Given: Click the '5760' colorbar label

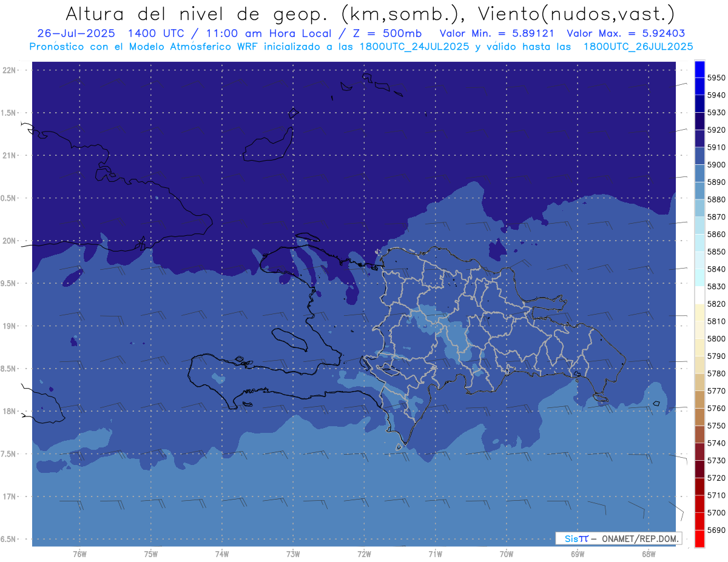Looking at the screenshot, I should pos(716,408).
